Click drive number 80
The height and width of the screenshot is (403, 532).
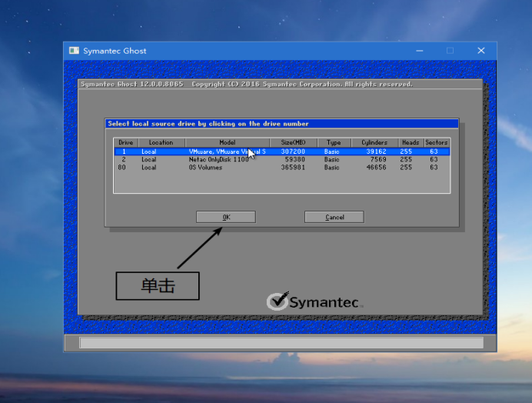[121, 168]
